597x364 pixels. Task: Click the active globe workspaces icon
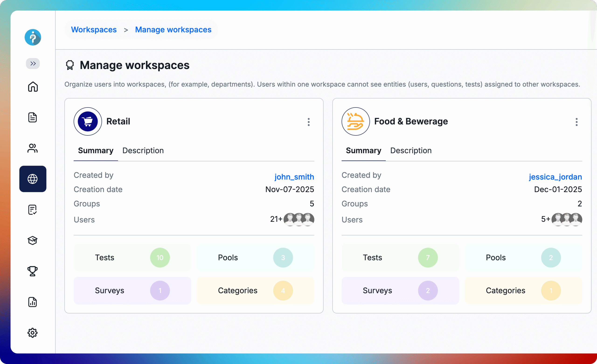(x=33, y=179)
